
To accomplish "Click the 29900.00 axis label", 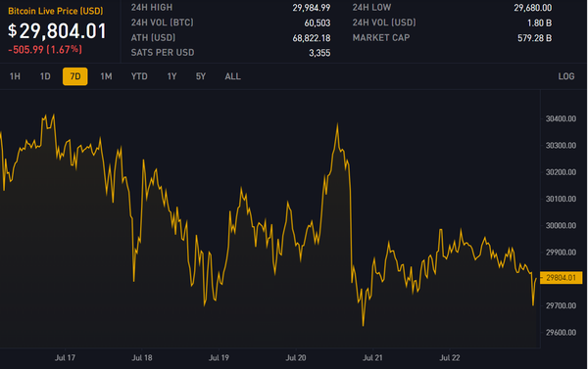I will [x=561, y=253].
